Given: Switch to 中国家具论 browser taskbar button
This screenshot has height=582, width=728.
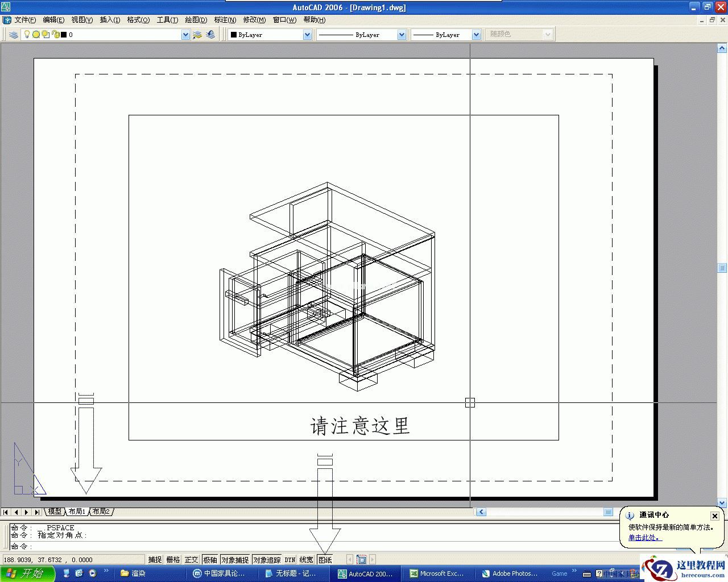Looking at the screenshot, I should (223, 573).
